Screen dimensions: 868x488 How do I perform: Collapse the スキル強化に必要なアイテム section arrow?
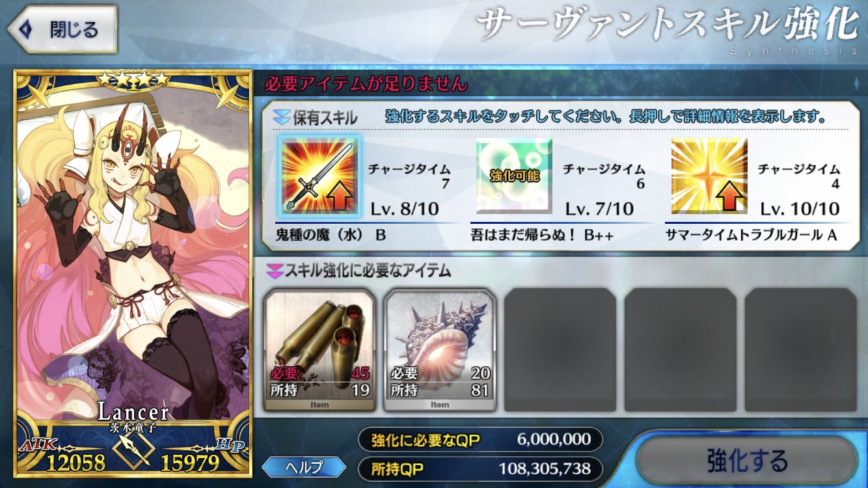coord(275,270)
